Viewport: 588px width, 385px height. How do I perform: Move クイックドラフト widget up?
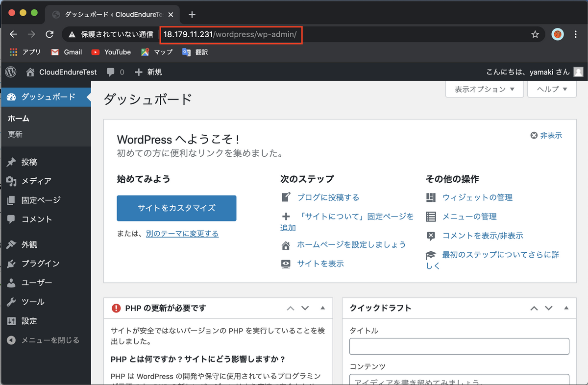coord(534,308)
